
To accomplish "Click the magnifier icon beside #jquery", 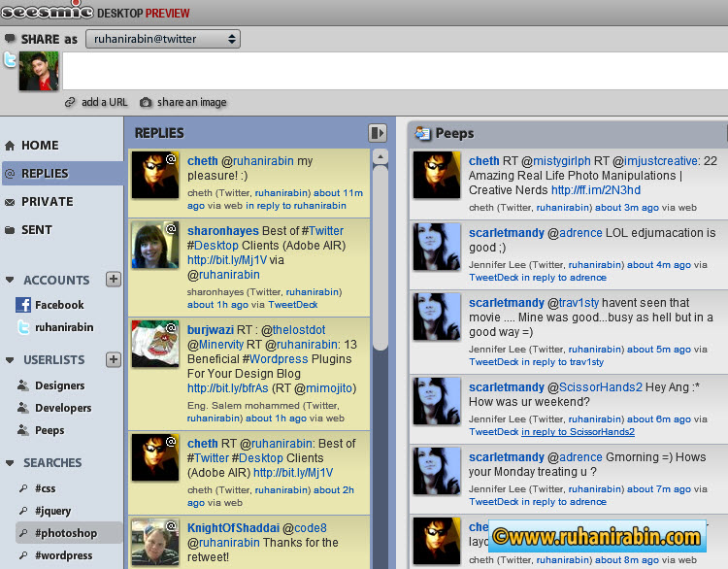I will pos(23,511).
